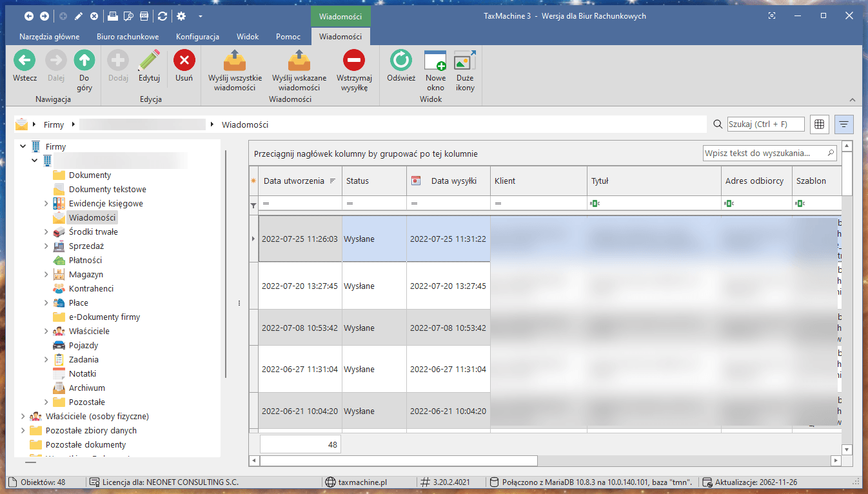The width and height of the screenshot is (868, 494).
Task: Toggle the grid view button beside search
Action: (820, 124)
